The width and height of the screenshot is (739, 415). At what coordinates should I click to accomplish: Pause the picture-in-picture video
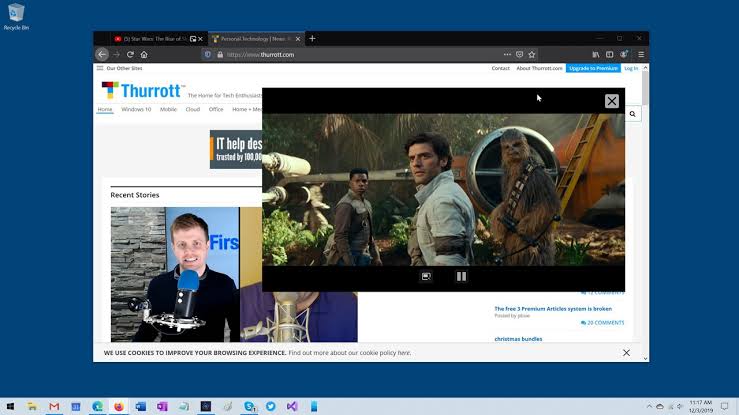click(461, 277)
